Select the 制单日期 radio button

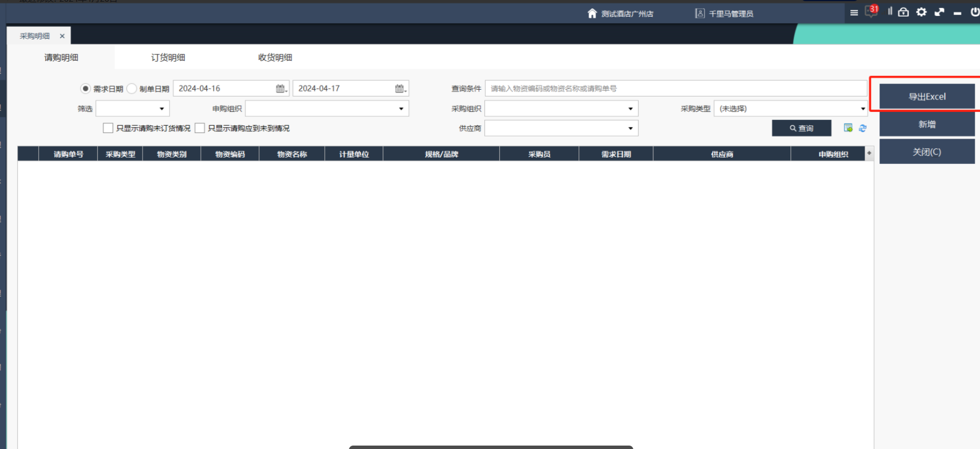coord(132,89)
